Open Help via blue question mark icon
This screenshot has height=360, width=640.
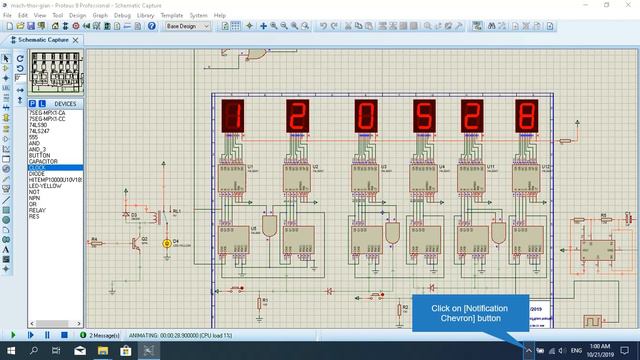tap(151, 26)
